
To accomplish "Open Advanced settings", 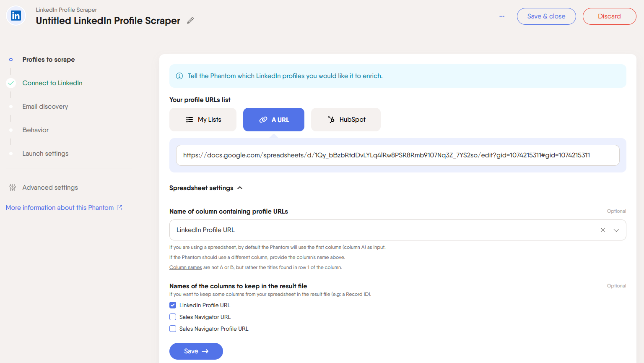I will tap(50, 188).
